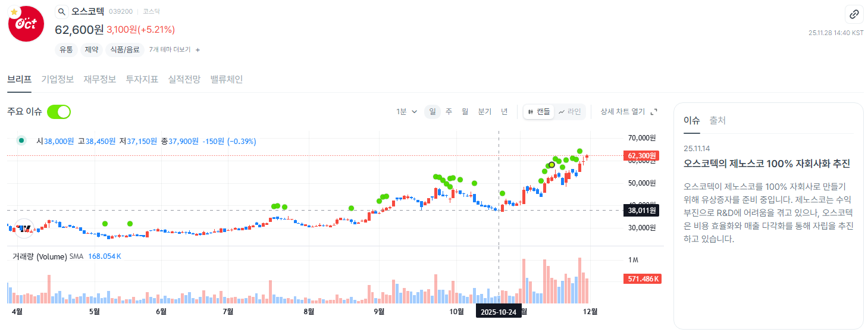
Task: Click the close price 종37,900원
Action: click(x=180, y=142)
